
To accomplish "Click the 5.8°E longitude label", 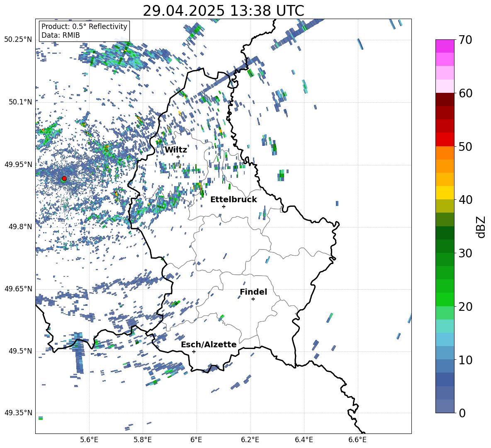I will [143, 440].
